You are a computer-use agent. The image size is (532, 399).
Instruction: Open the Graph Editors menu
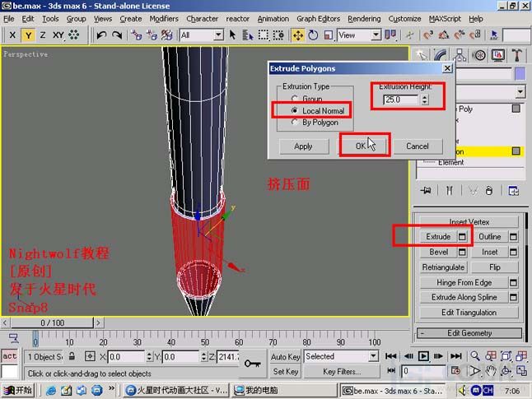coord(318,19)
